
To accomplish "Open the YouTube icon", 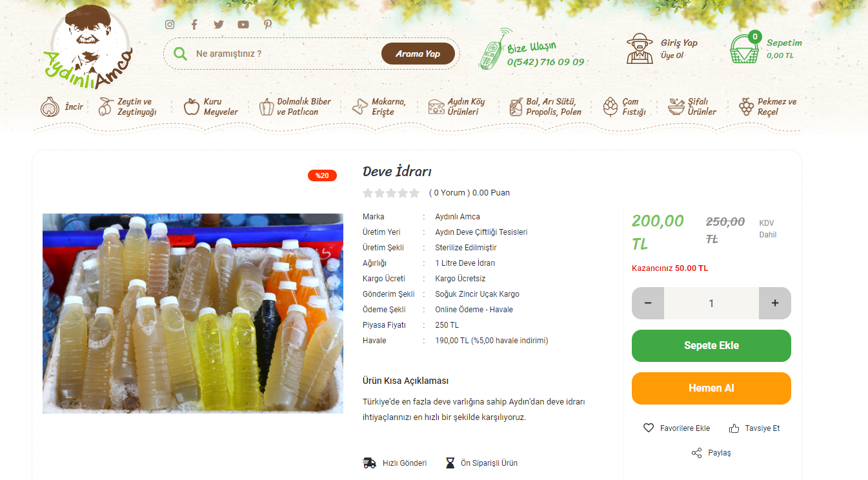I will coord(243,25).
